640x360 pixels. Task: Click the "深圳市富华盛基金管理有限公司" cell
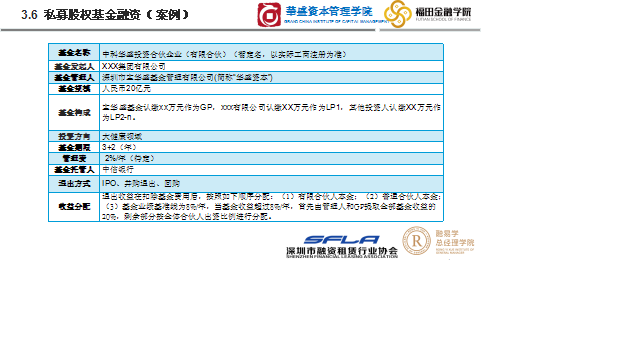[271, 78]
